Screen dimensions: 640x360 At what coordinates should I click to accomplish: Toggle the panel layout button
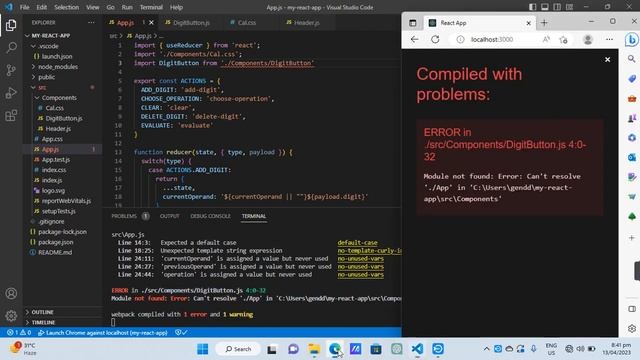click(545, 7)
